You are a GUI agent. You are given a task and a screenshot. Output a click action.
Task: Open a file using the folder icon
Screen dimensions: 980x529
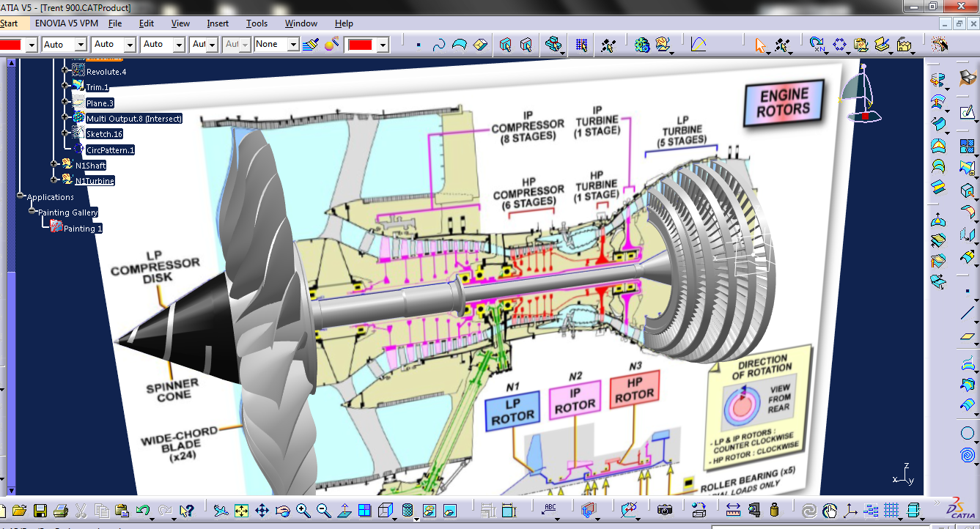tap(20, 511)
